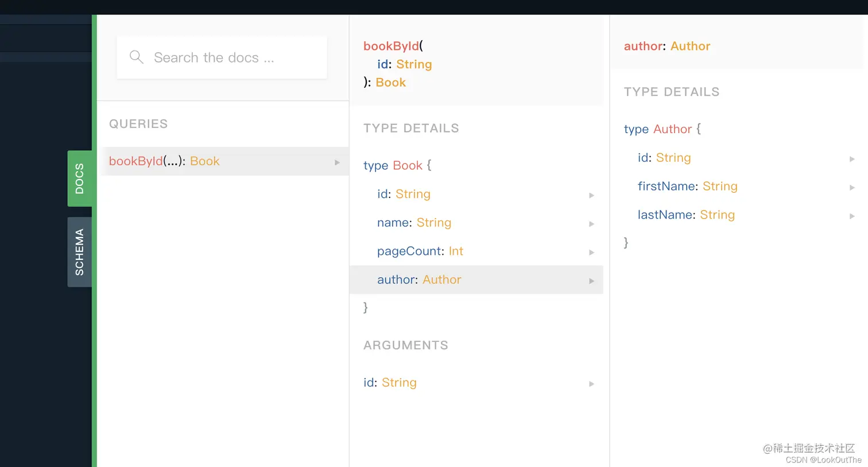Switch to the SCHEMA tab
868x467 pixels.
click(x=80, y=252)
